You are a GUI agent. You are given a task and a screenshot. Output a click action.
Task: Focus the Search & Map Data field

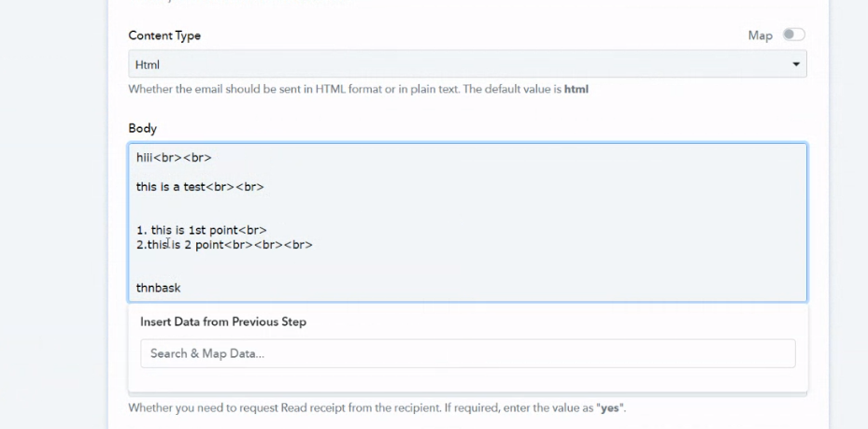(x=468, y=353)
